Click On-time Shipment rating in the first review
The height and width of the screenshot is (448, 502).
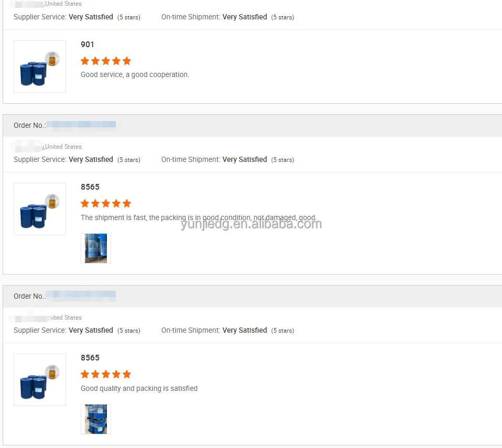pyautogui.click(x=227, y=17)
